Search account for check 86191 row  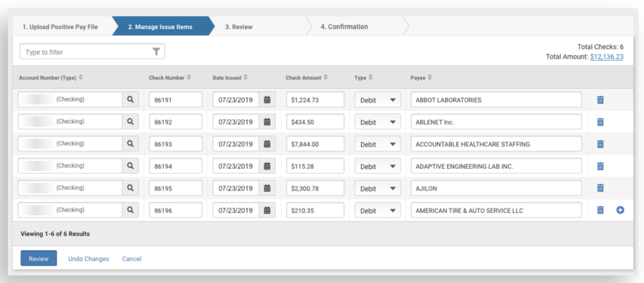click(x=130, y=99)
